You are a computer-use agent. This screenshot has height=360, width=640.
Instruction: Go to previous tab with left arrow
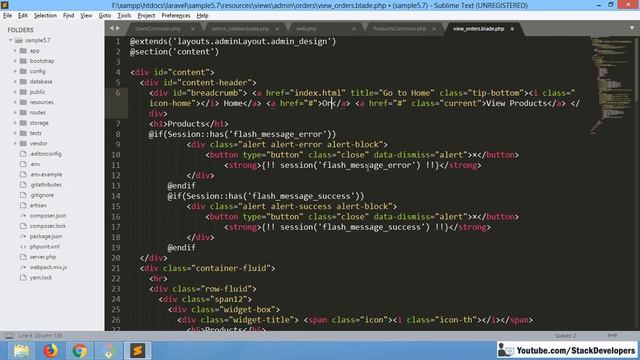tap(112, 28)
